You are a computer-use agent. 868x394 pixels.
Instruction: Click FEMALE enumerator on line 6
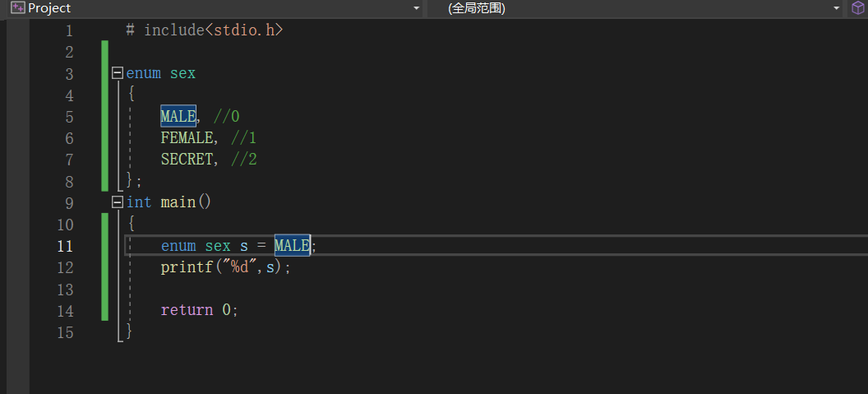coord(187,138)
